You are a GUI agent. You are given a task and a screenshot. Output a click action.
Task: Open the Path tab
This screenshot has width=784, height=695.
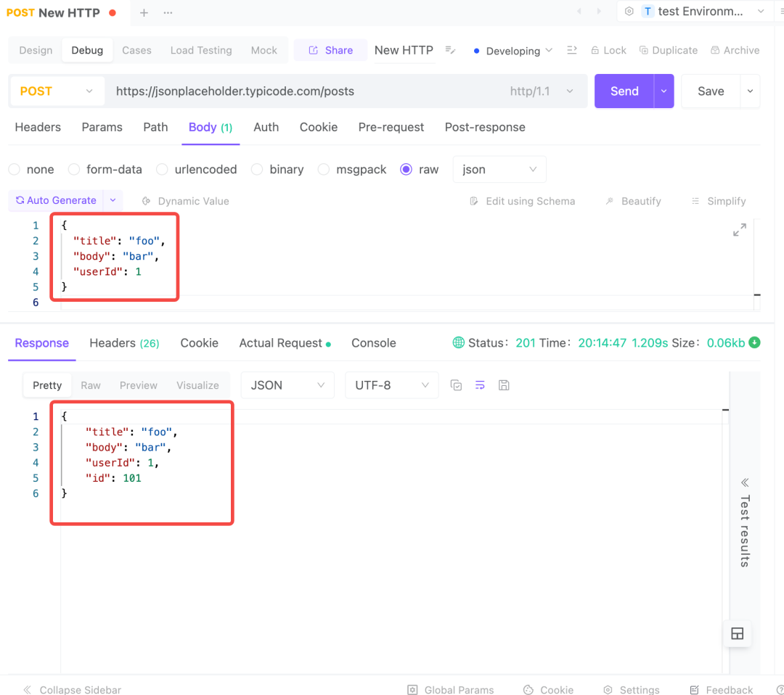coord(155,127)
